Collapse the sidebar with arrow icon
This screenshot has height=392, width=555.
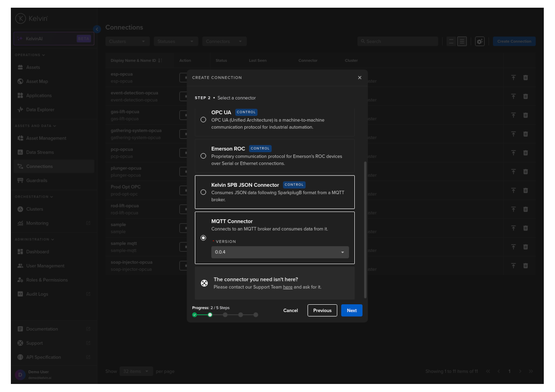pos(97,29)
